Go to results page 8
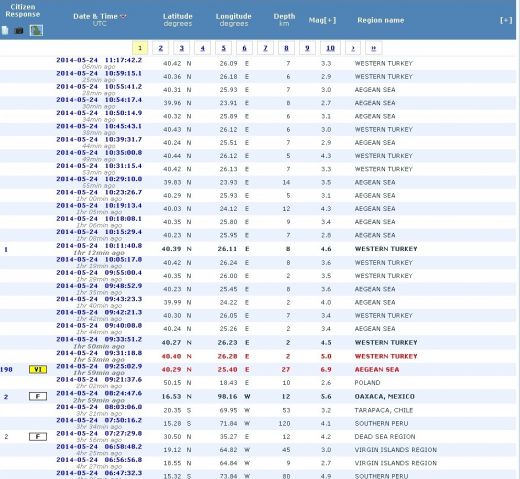This screenshot has height=479, width=520. pyautogui.click(x=286, y=48)
